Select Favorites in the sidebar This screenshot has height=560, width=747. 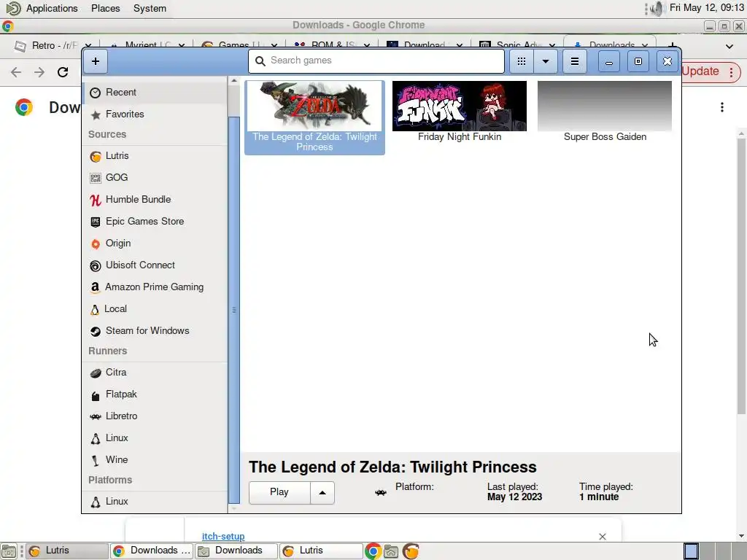pyautogui.click(x=155, y=114)
